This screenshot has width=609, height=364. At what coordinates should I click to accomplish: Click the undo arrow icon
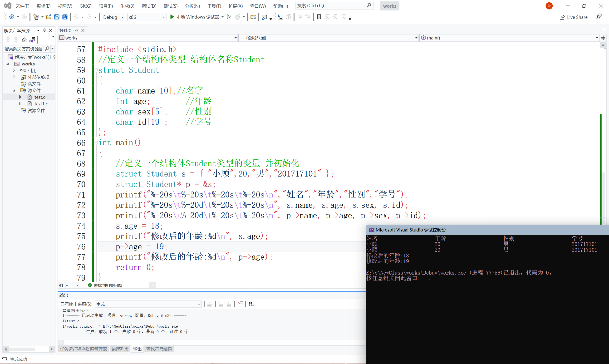[x=76, y=17]
